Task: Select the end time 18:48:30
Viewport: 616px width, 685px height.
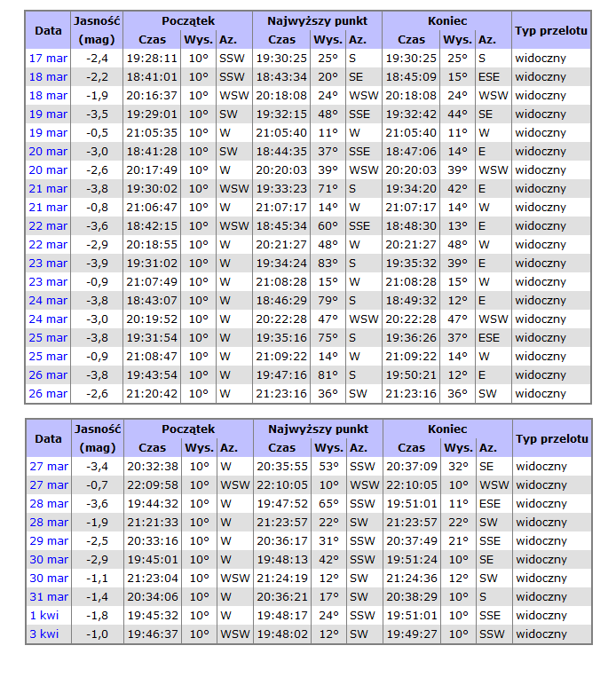Action: 411,226
